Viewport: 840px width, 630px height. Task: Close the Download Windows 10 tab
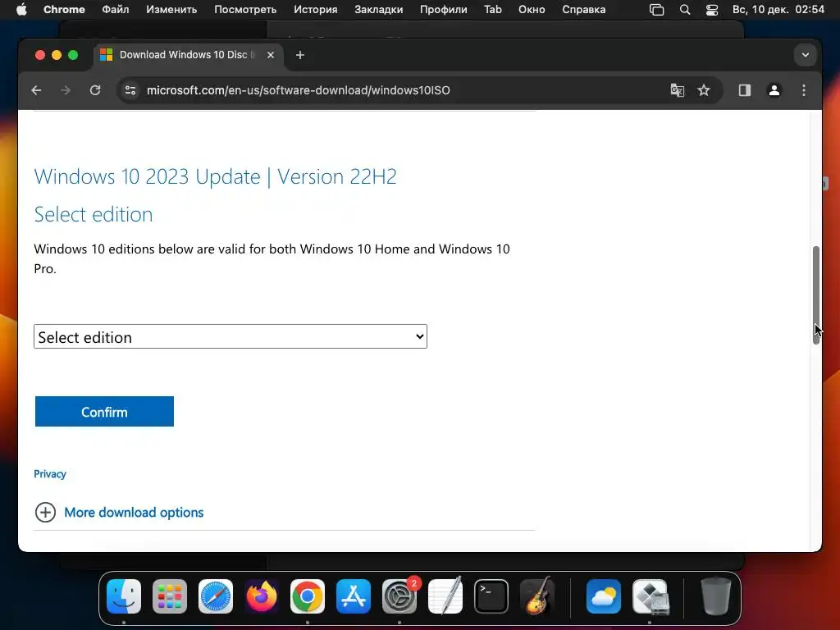pos(271,55)
